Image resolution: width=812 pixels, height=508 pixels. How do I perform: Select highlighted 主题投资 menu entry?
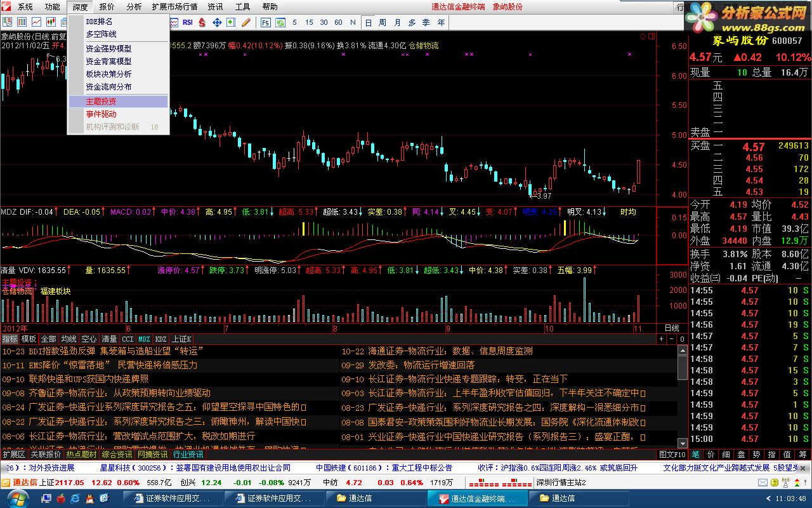coord(118,102)
